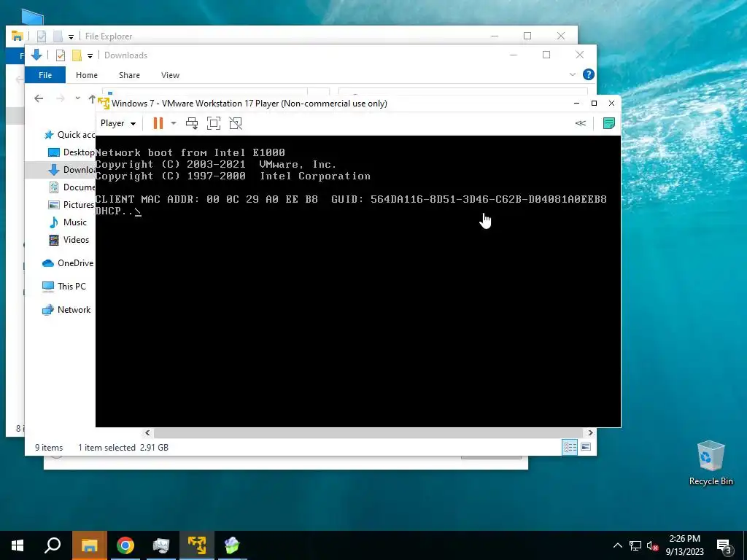Open Explorer help icon

click(589, 74)
